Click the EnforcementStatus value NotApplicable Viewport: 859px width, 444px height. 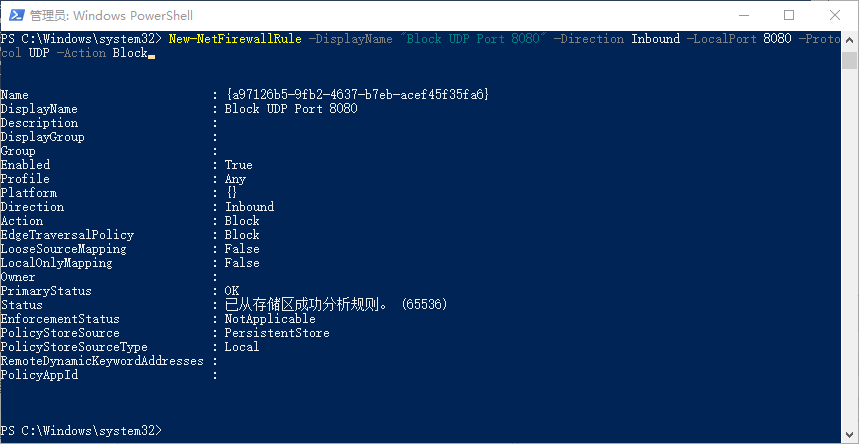pyautogui.click(x=270, y=319)
